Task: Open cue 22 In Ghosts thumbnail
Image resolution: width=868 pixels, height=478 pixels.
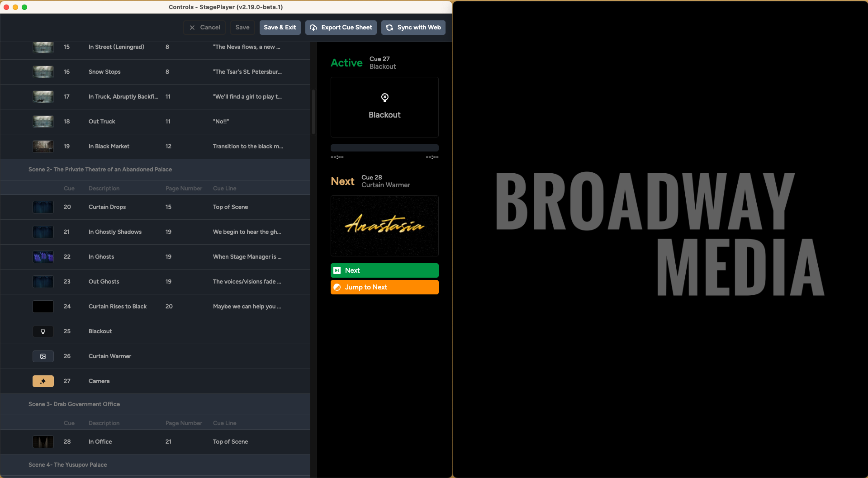Action: pos(43,257)
